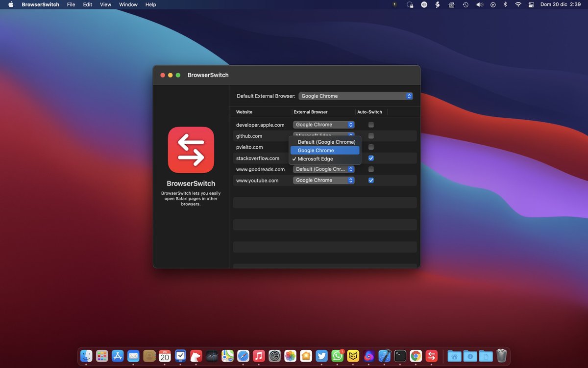Select the github.com website entry
This screenshot has width=588, height=368.
coord(249,136)
